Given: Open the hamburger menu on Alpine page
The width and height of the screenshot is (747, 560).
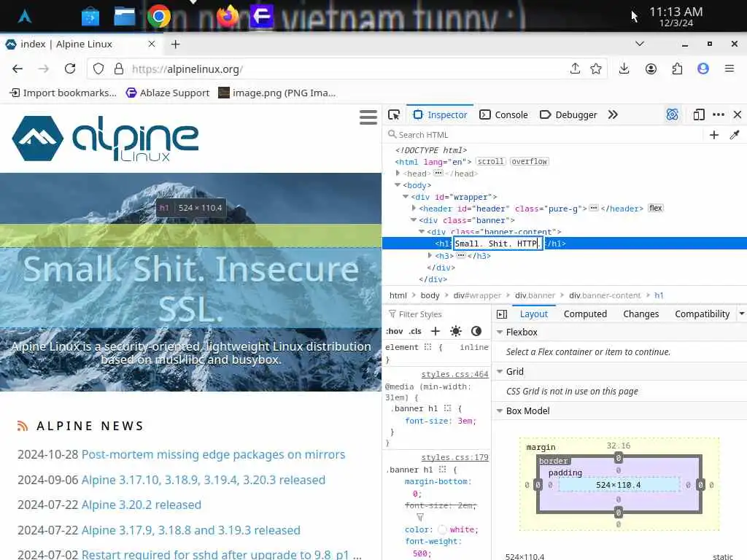Looking at the screenshot, I should click(x=368, y=117).
